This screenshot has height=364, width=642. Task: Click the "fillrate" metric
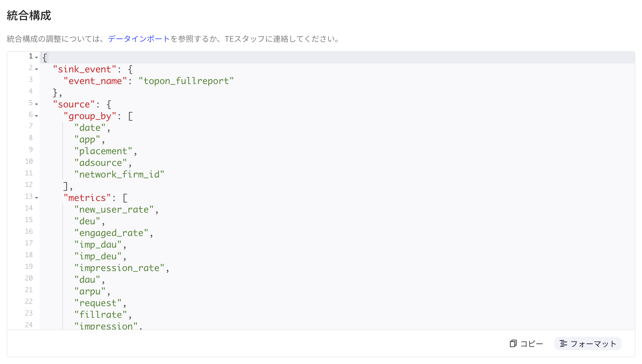tap(100, 315)
